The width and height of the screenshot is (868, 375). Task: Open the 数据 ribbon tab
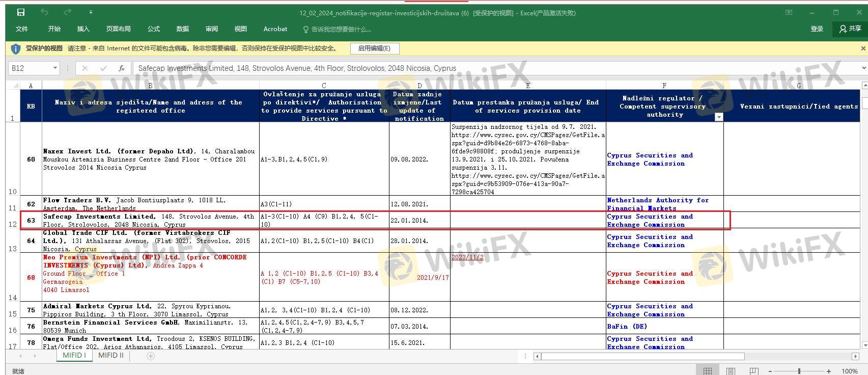(182, 29)
